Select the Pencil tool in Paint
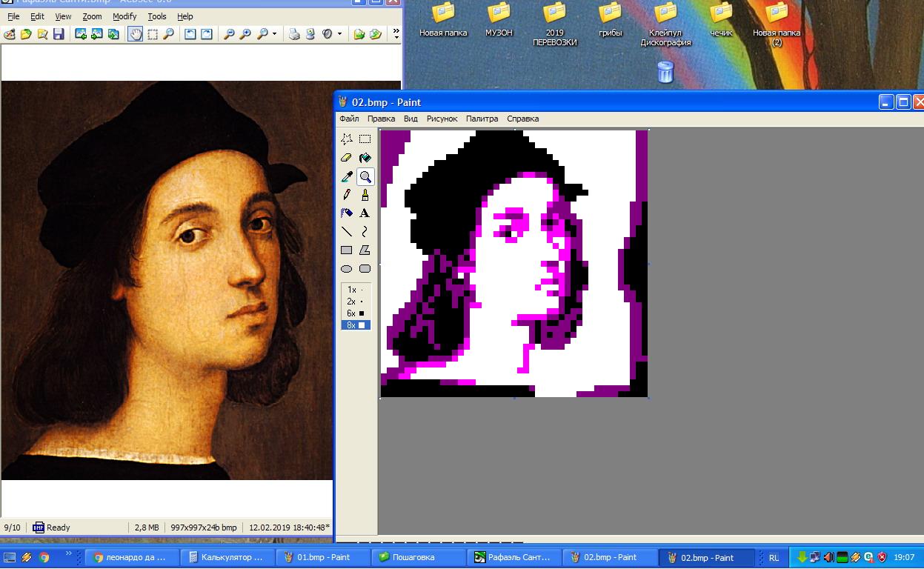 pyautogui.click(x=346, y=195)
